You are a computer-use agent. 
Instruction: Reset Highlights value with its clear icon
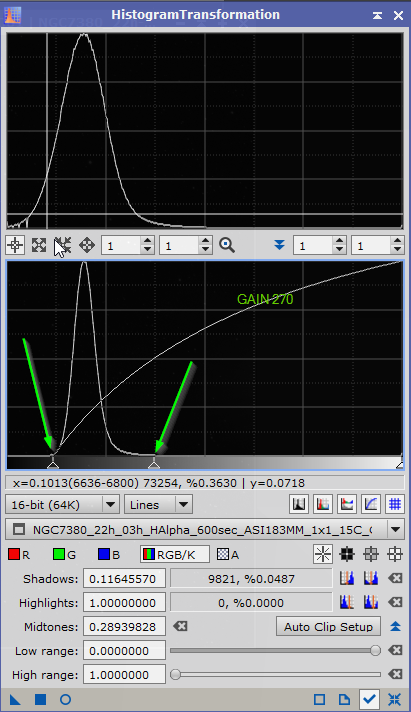tap(396, 603)
